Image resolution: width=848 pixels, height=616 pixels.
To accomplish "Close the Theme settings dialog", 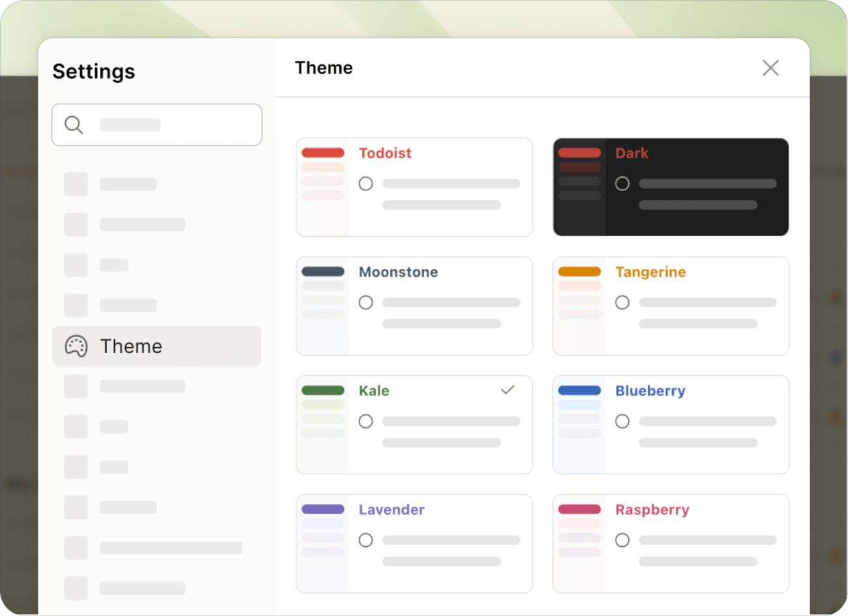I will click(770, 67).
